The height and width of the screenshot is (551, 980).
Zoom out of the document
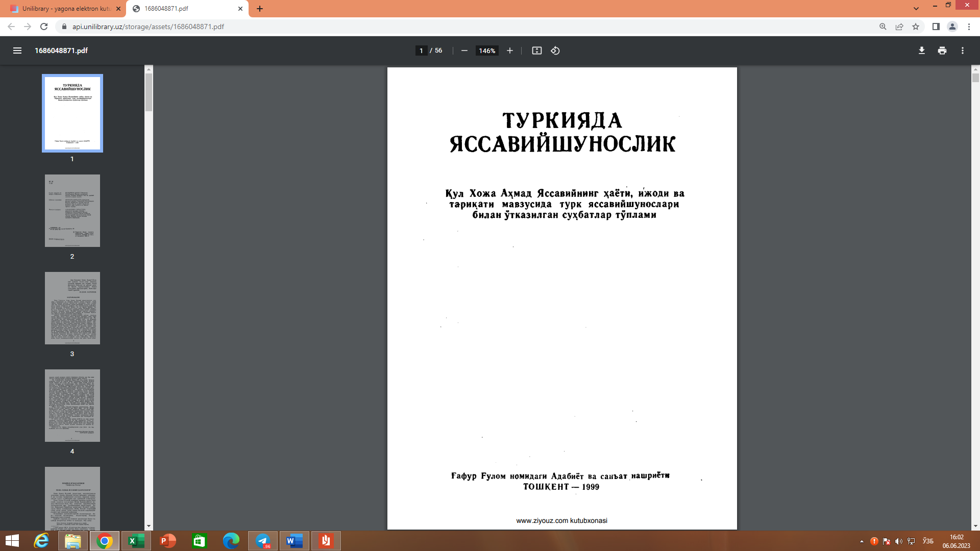coord(463,51)
